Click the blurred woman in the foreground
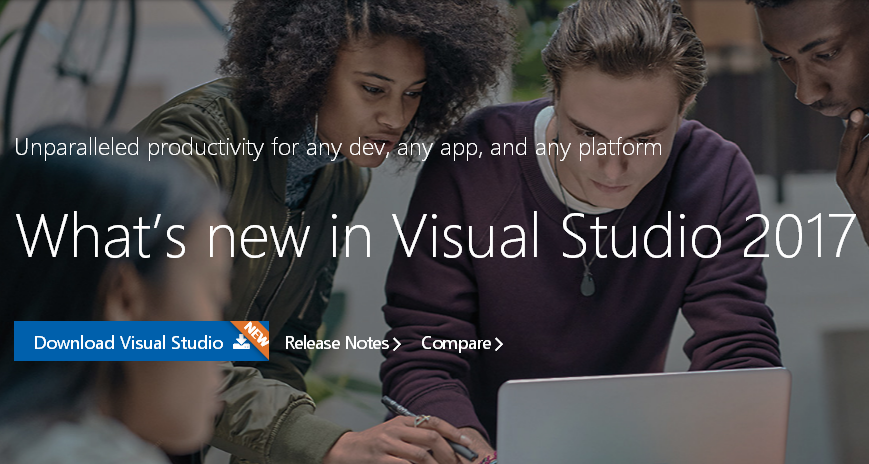This screenshot has height=464, width=869. [x=110, y=330]
